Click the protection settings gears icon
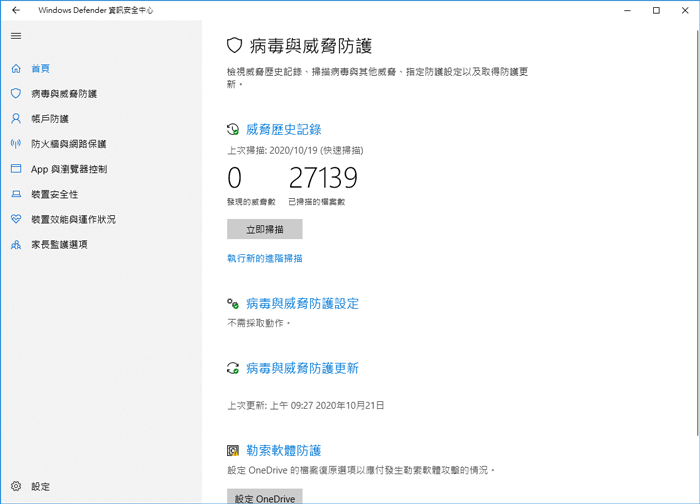Viewport: 700px width, 504px height. [x=233, y=304]
